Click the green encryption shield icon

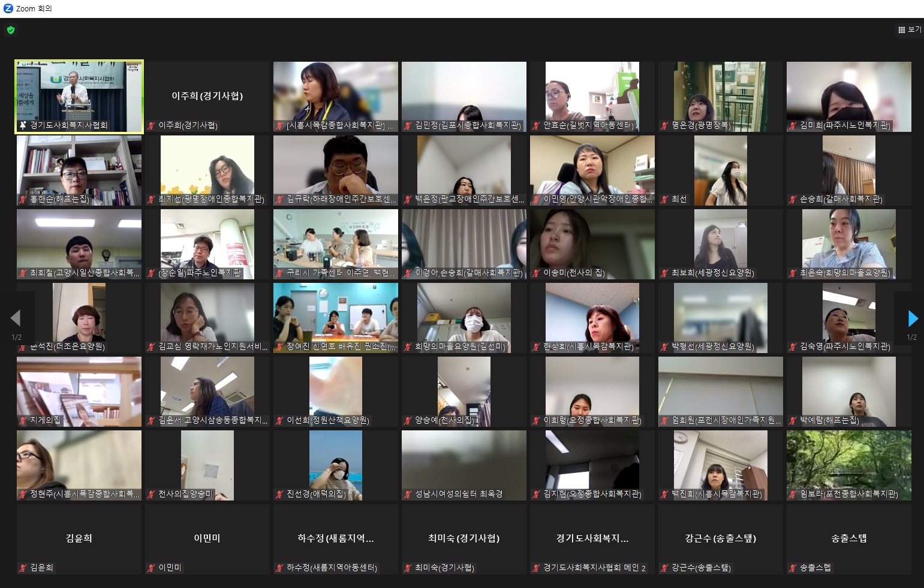coord(11,30)
